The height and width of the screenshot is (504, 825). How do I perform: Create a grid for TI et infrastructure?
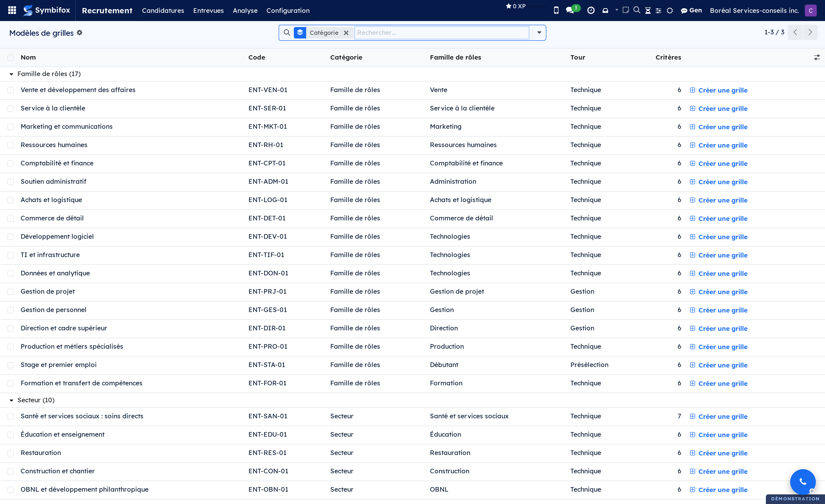pyautogui.click(x=718, y=255)
